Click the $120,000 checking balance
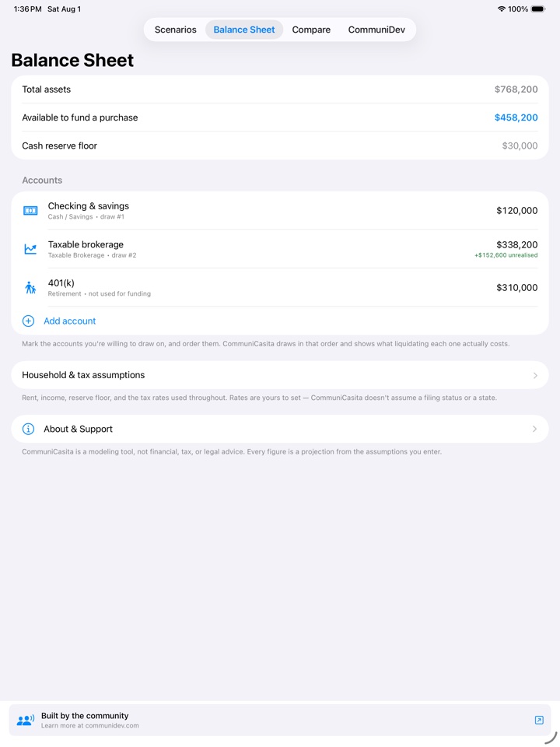This screenshot has height=747, width=560. [x=516, y=211]
